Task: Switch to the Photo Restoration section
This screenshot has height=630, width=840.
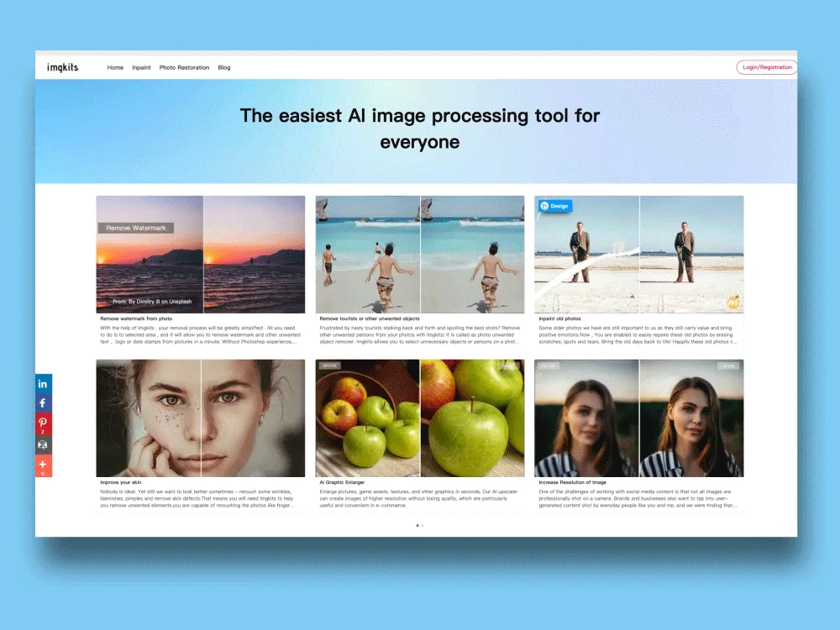Action: coord(184,67)
